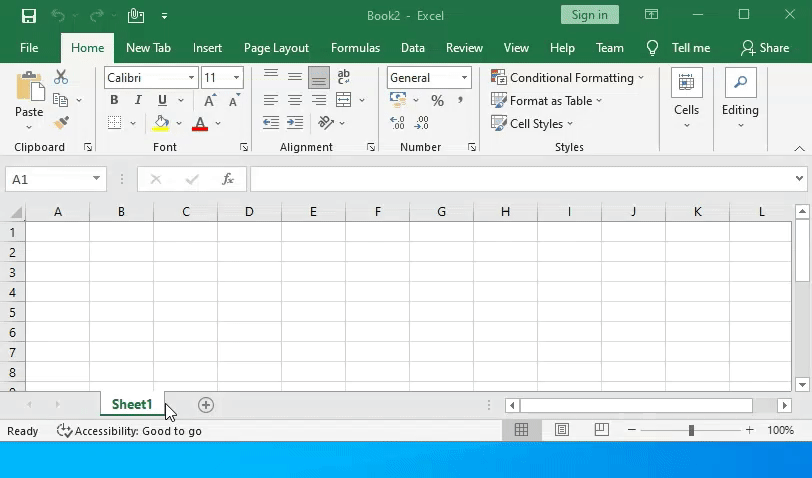
Task: Switch to the Insert tab
Action: pos(207,48)
